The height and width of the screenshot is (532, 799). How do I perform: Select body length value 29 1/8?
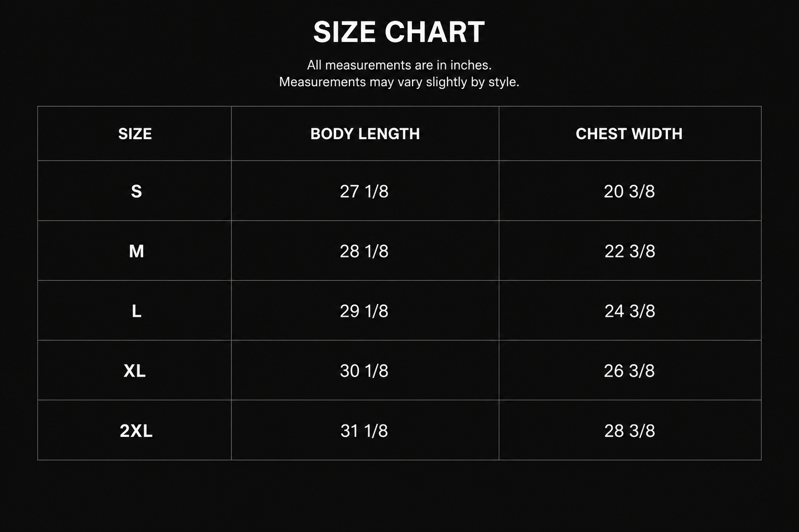(364, 311)
